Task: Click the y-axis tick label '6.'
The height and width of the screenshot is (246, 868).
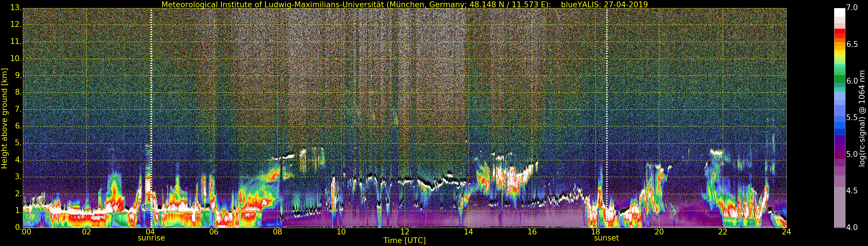Action: tap(18, 126)
